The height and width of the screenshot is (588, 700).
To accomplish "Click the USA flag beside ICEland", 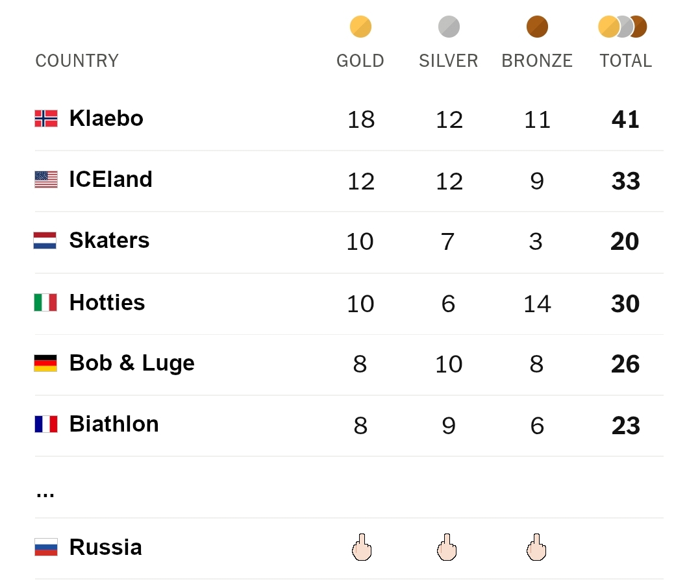I will [46, 180].
